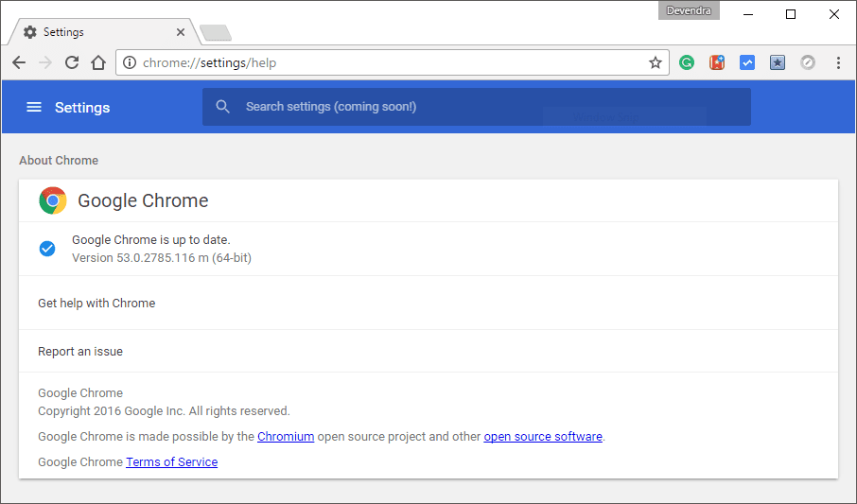Open the Terms of Service link

tap(171, 461)
